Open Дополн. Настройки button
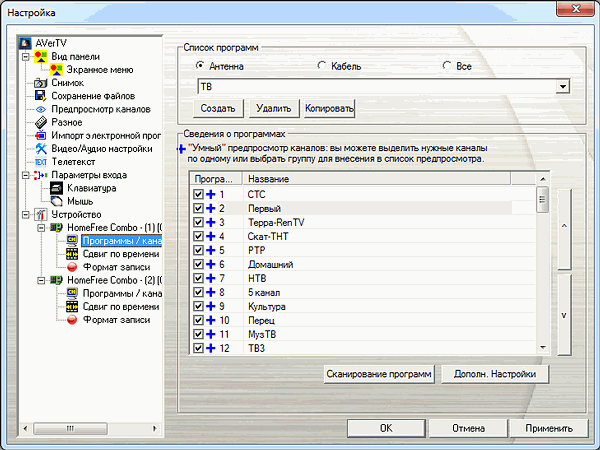The image size is (600, 450). pyautogui.click(x=495, y=374)
